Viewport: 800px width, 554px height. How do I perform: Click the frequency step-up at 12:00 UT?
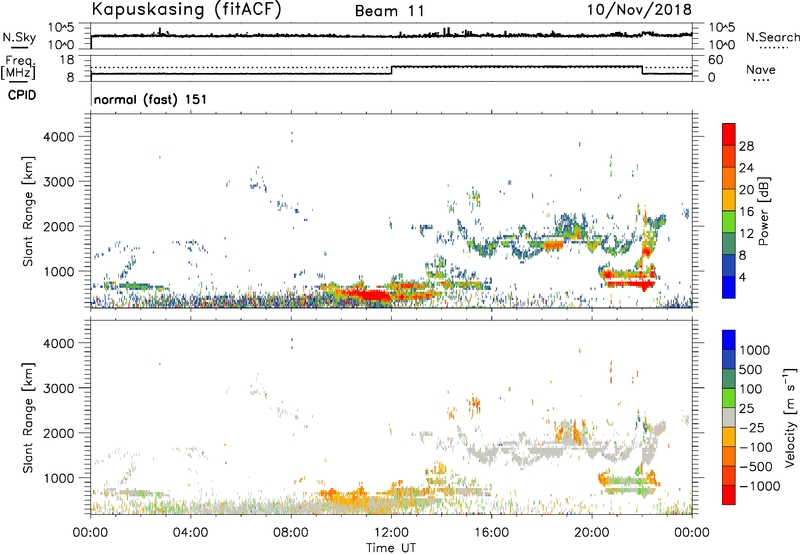391,70
